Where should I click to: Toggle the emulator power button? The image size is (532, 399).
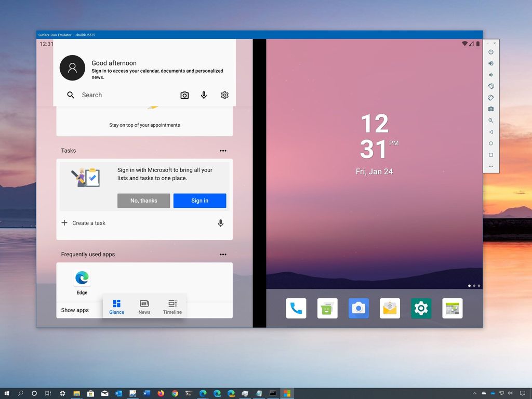pyautogui.click(x=490, y=52)
